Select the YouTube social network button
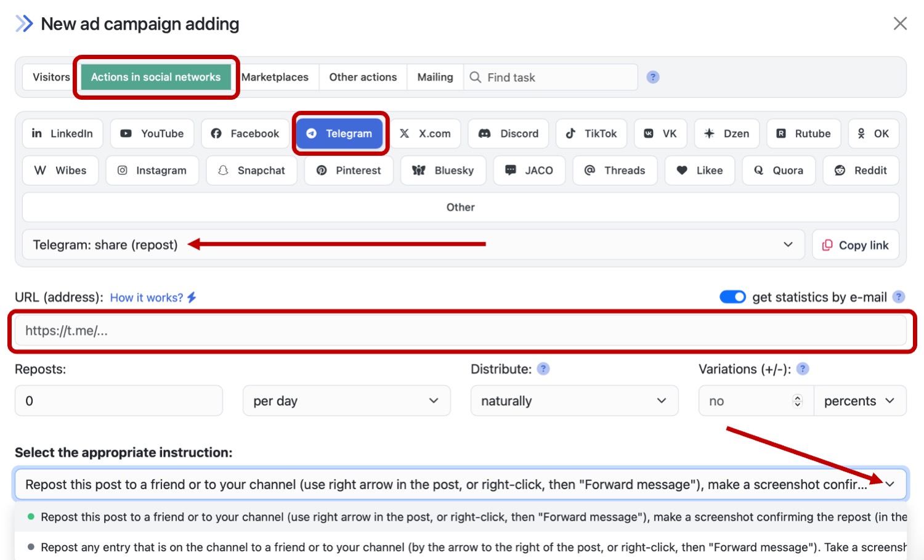Viewport: 924px width, 560px height. (152, 134)
